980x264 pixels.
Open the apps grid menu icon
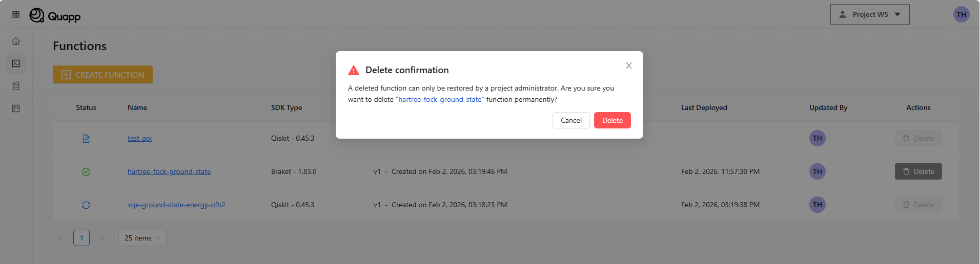(x=16, y=14)
